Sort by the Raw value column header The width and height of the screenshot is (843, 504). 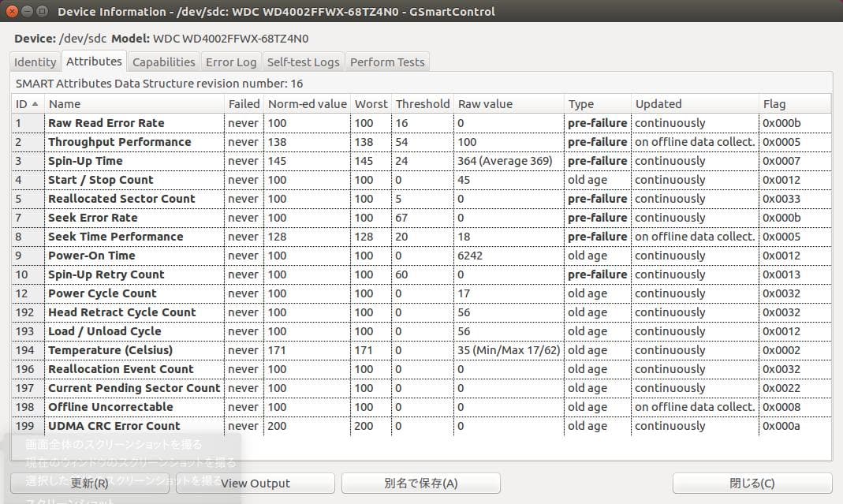[509, 104]
